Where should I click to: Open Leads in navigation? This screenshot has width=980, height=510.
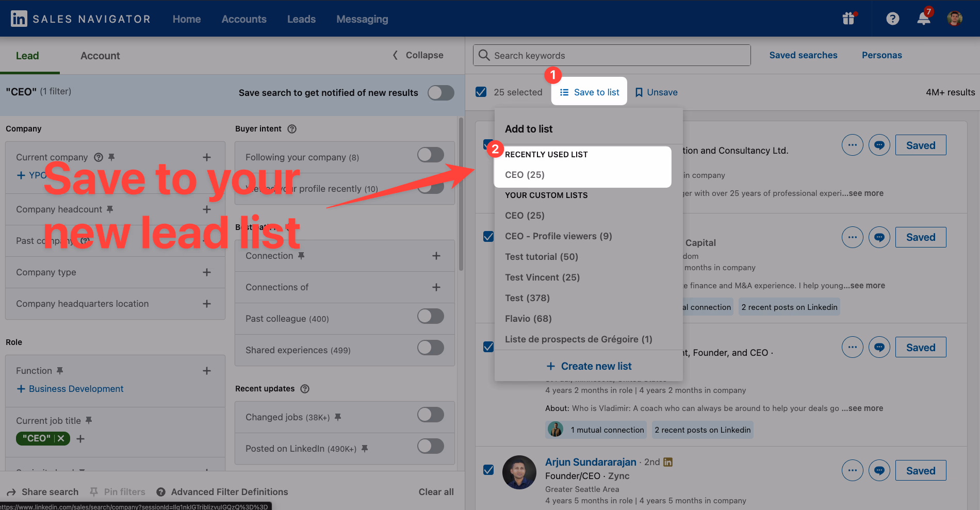301,19
